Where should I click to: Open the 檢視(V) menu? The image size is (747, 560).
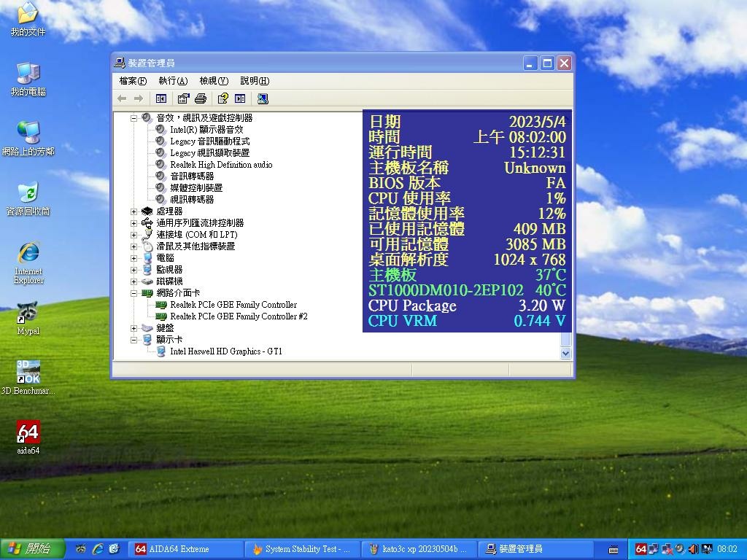pyautogui.click(x=214, y=81)
